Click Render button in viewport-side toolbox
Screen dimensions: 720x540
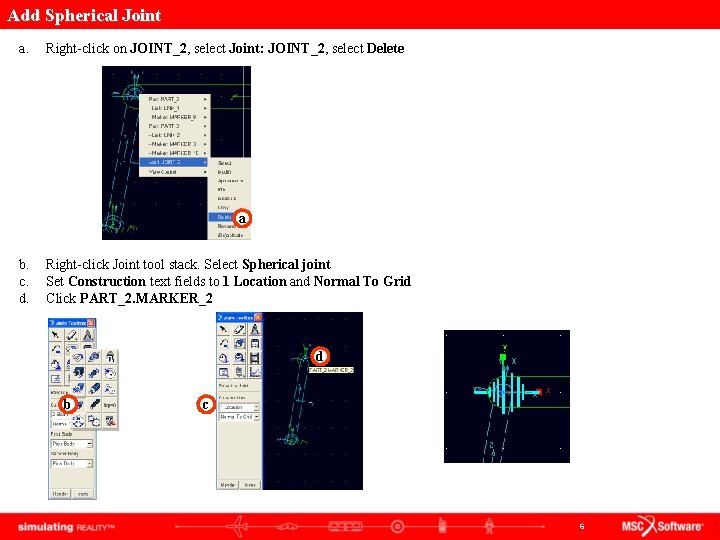(x=228, y=484)
